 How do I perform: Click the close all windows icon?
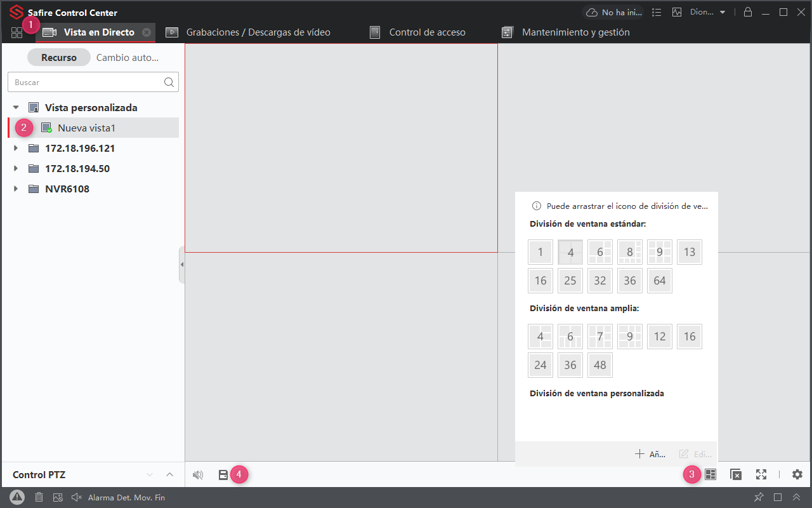click(x=736, y=474)
